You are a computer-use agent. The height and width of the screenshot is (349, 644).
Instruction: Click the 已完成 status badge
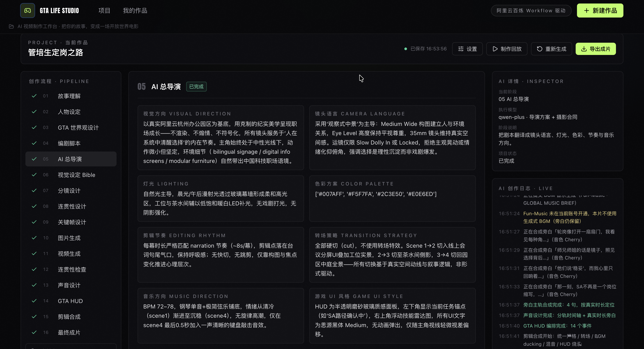[x=196, y=87]
